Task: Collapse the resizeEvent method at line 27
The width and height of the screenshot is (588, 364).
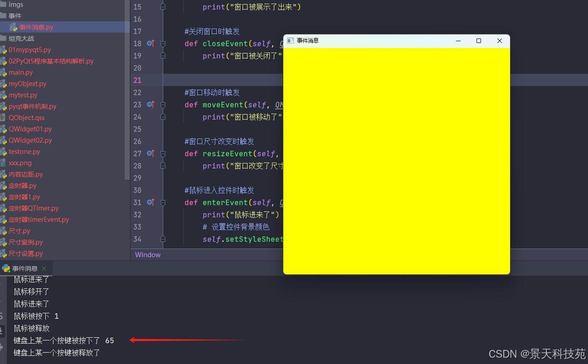Action: click(x=163, y=153)
